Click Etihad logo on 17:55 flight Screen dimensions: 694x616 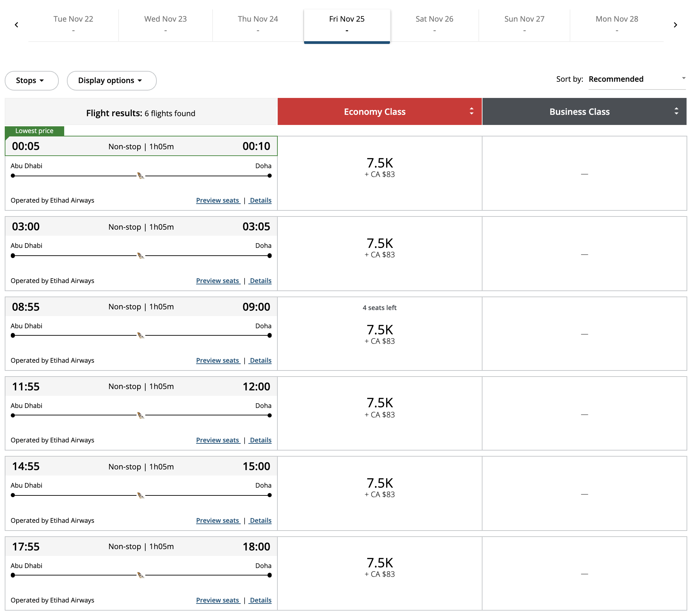tap(141, 575)
